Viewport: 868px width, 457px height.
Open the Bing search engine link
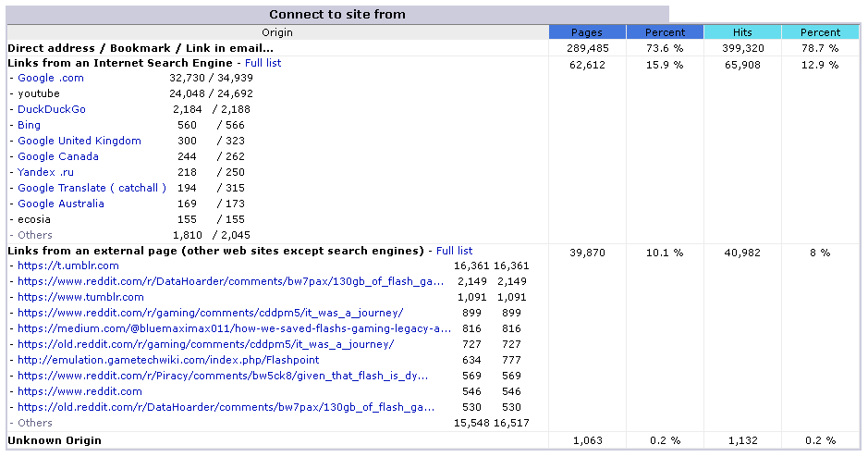(29, 125)
